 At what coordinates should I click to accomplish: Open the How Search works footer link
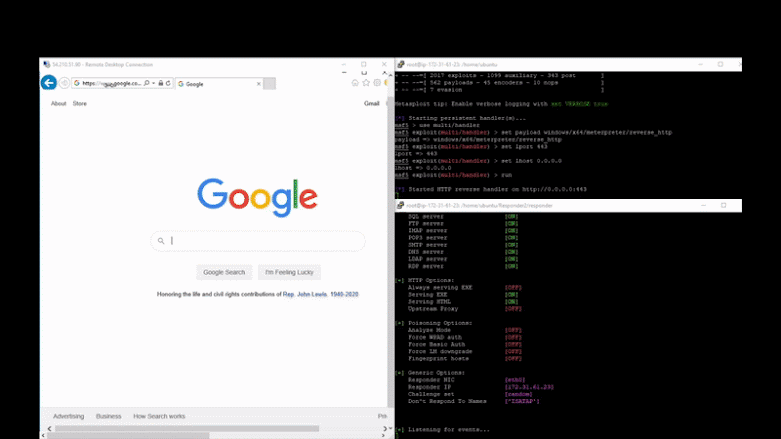[159, 416]
